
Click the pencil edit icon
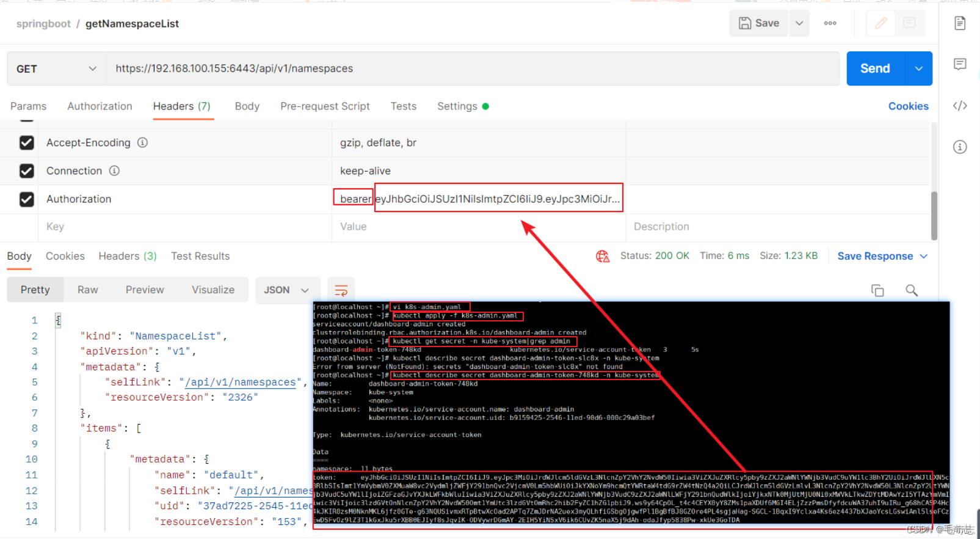[x=880, y=23]
